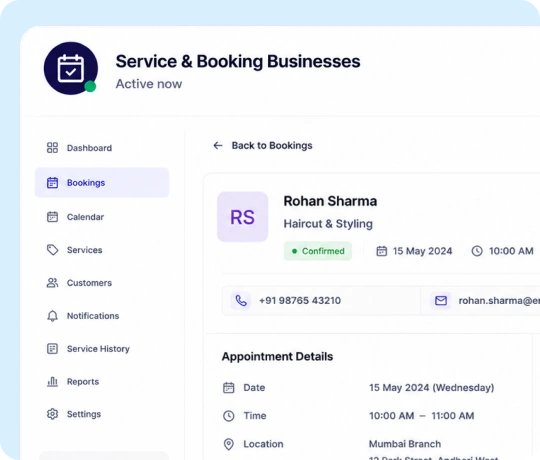Screen dimensions: 540x460
Task: Click the Confirmed status badge
Action: (x=318, y=251)
